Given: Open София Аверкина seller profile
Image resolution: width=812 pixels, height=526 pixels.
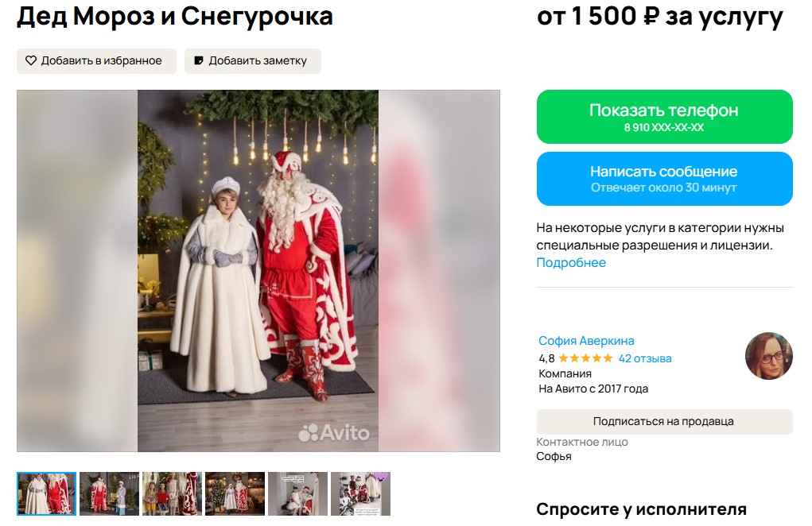Looking at the screenshot, I should pos(586,341).
